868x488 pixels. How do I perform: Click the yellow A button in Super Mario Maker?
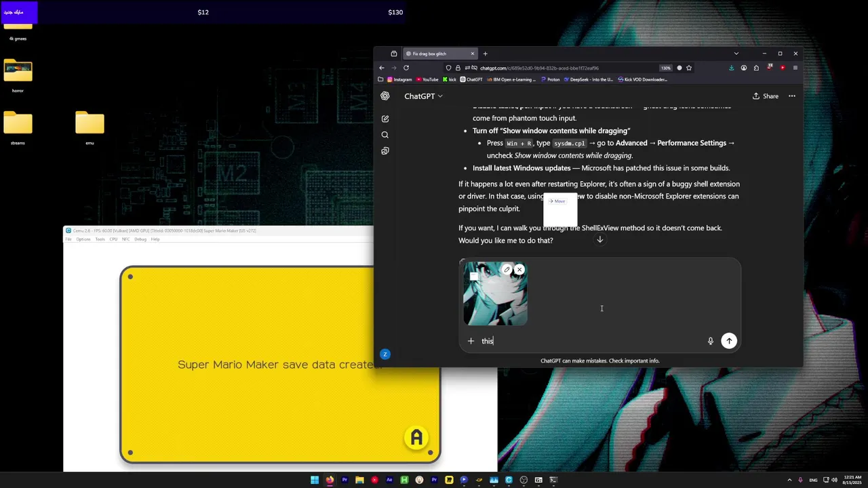416,438
